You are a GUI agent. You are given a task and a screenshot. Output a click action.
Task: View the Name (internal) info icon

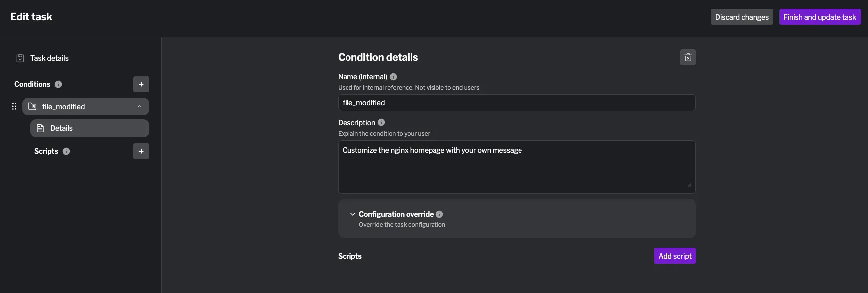tap(393, 76)
